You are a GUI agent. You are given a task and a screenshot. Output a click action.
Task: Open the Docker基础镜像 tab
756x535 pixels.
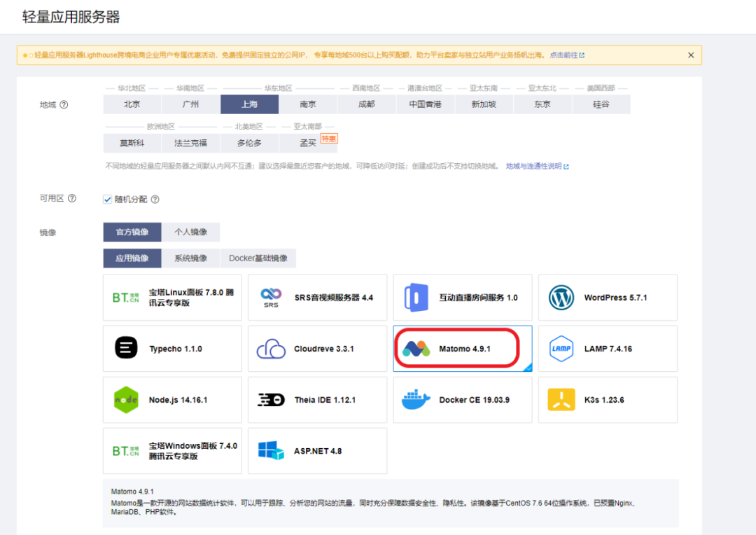258,258
